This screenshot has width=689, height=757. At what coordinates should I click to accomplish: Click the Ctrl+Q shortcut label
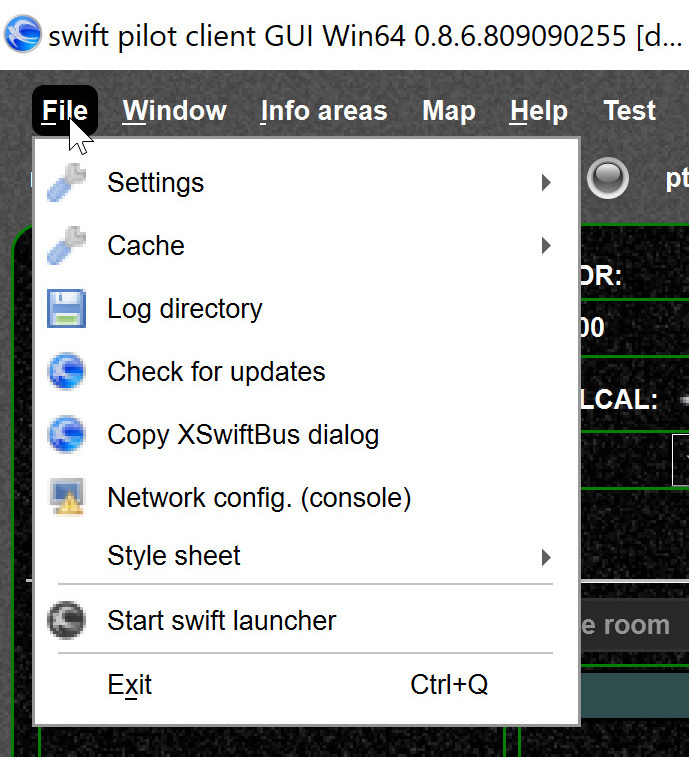(449, 685)
